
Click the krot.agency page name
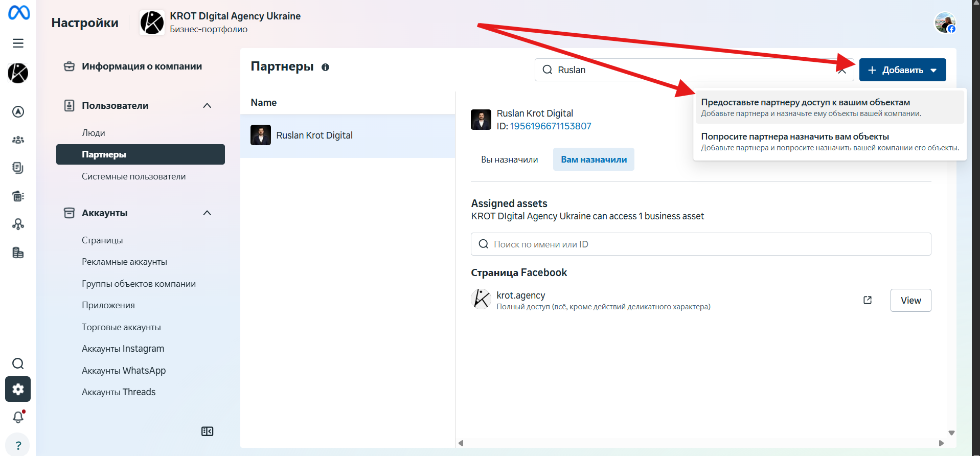520,295
